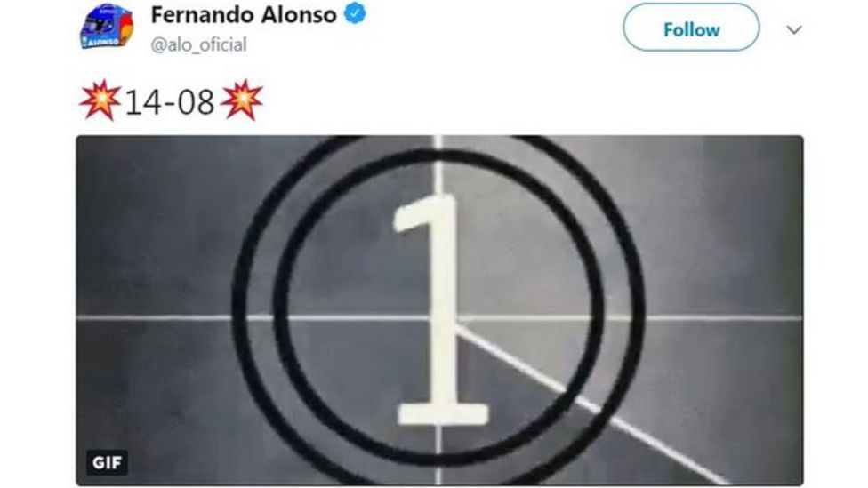868x488 pixels.
Task: Open the tweet options chevron menu
Action: point(794,29)
